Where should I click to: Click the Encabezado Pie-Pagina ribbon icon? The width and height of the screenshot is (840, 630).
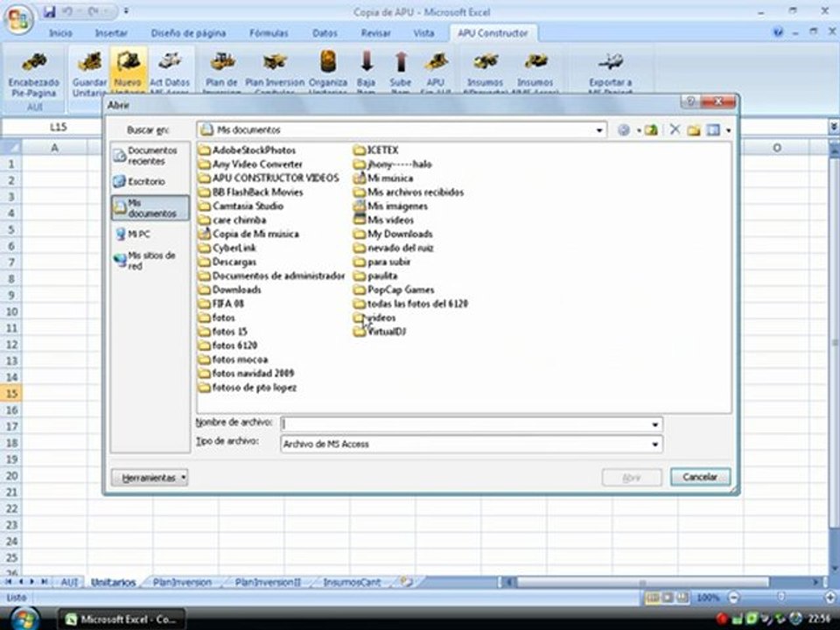[34, 62]
